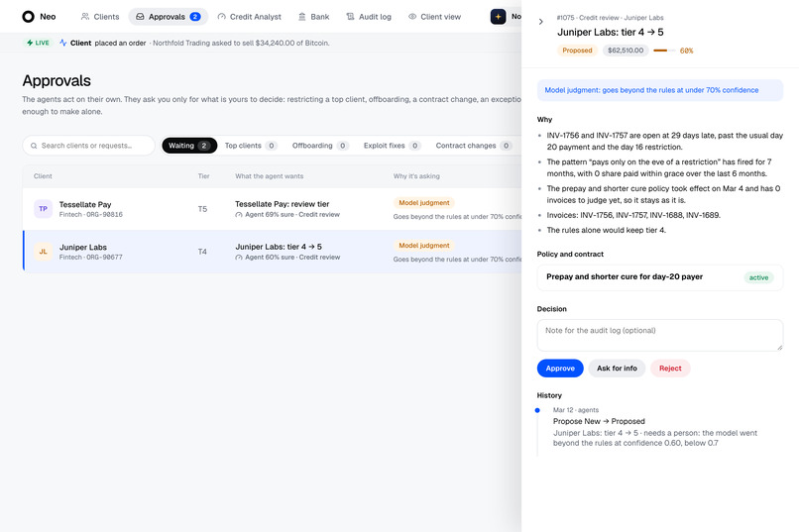The width and height of the screenshot is (799, 532).
Task: Click the search magnifier icon
Action: [34, 146]
